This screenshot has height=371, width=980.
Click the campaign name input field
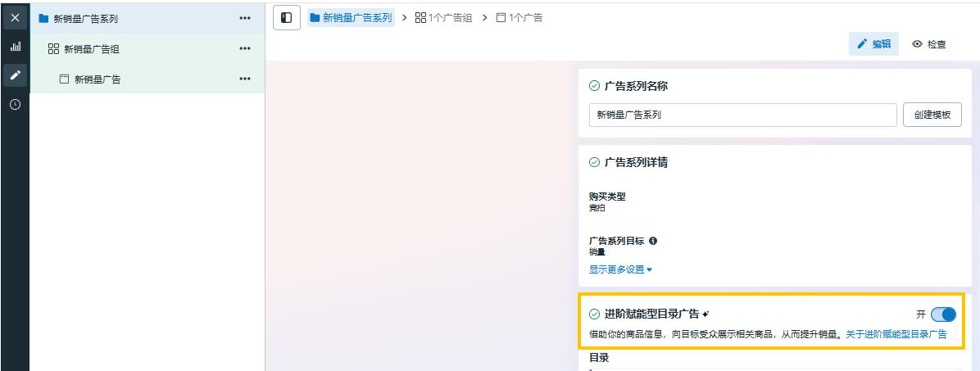pos(742,115)
